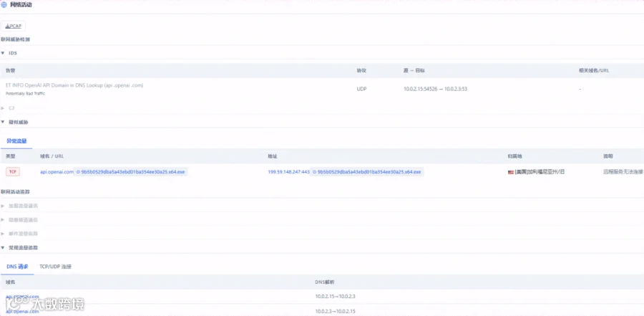
Task: Select the Potentially Bad Traffic label
Action: pyautogui.click(x=26, y=93)
